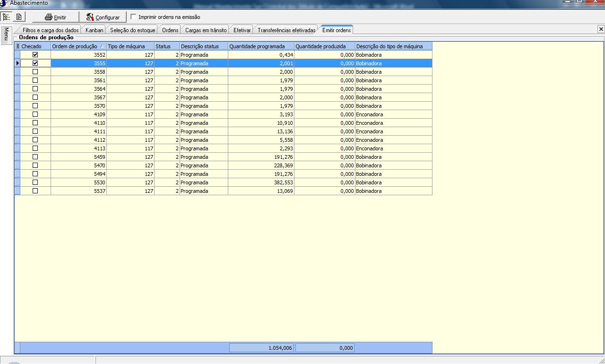
Task: Select the Efetivar tab
Action: (242, 30)
